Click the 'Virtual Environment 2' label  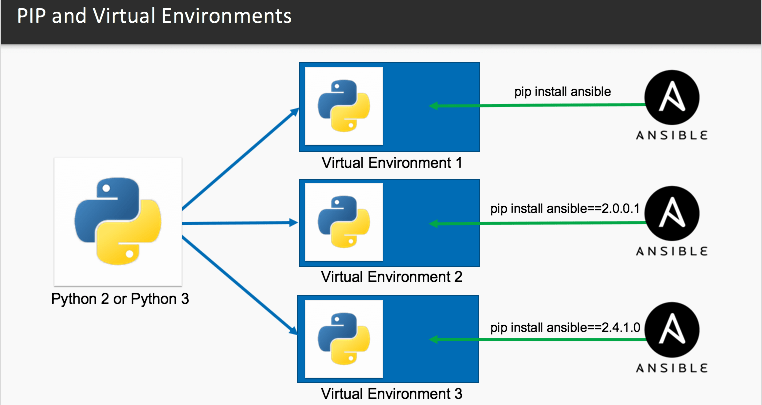pyautogui.click(x=392, y=277)
